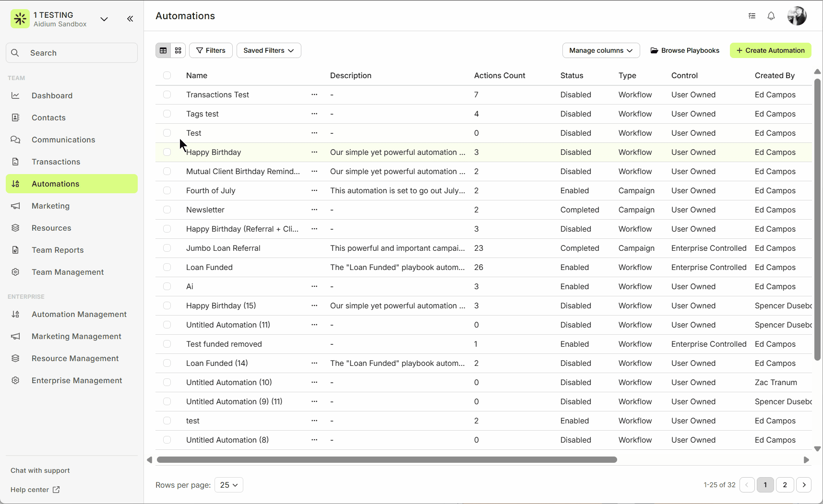Screen dimensions: 823x504
Task: Go to next page arrow
Action: pyautogui.click(x=804, y=485)
